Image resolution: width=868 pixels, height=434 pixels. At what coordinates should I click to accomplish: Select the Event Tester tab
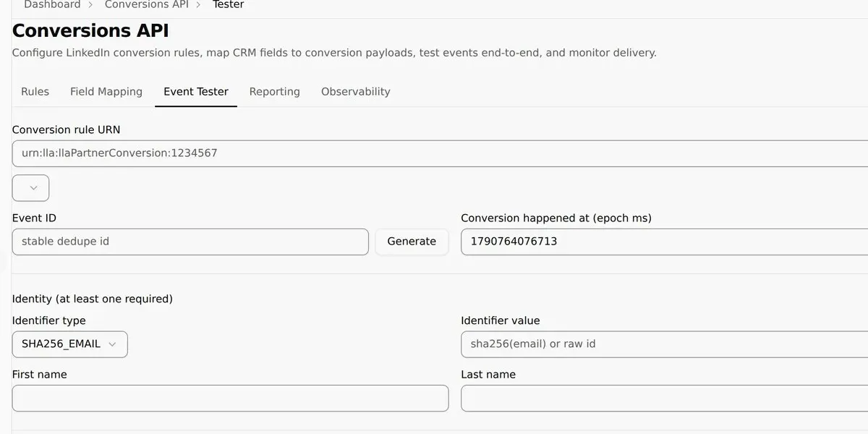coord(196,92)
